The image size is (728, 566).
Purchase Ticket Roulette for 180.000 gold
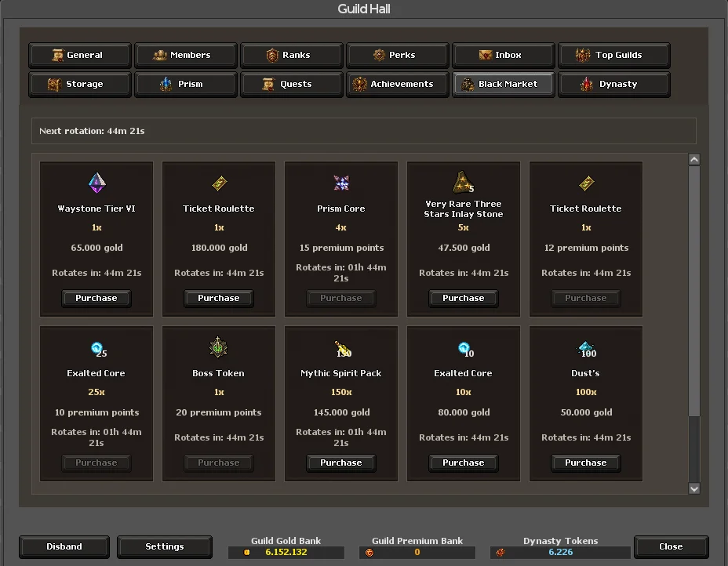219,299
